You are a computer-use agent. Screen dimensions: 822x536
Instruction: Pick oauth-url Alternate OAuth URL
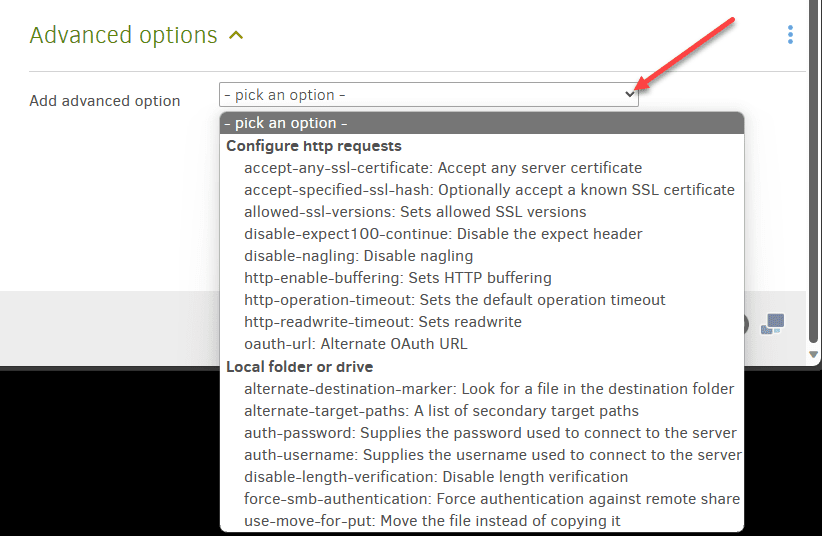(355, 344)
